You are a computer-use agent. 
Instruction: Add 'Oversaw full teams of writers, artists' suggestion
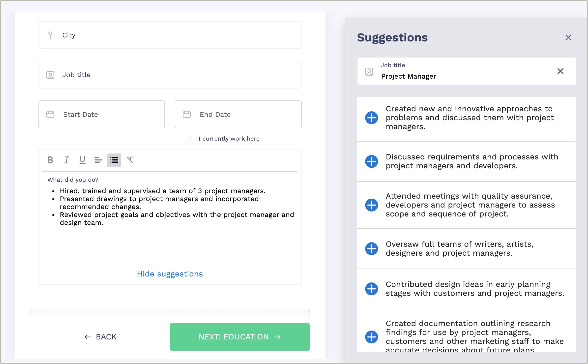click(x=371, y=248)
